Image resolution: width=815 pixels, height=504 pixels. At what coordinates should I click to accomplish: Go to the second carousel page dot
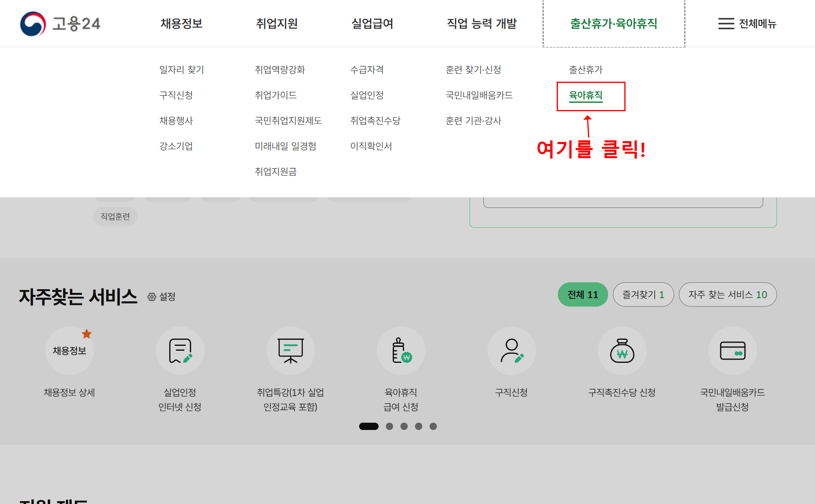coord(389,426)
